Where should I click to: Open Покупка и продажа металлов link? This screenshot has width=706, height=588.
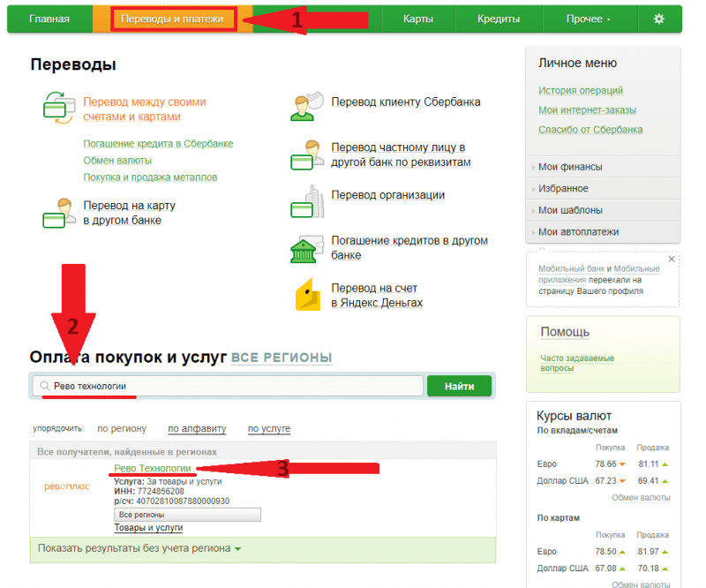pyautogui.click(x=150, y=177)
